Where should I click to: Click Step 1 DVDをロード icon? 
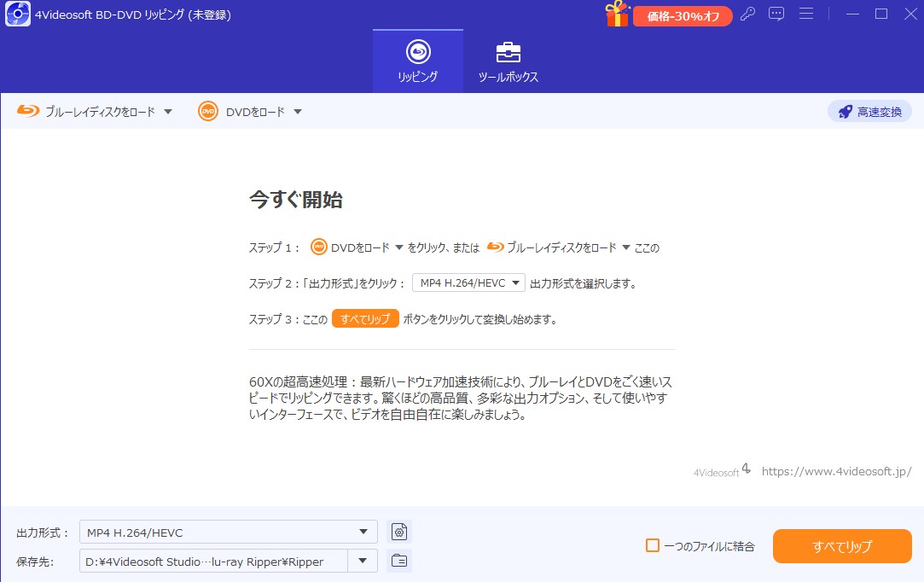pyautogui.click(x=319, y=247)
